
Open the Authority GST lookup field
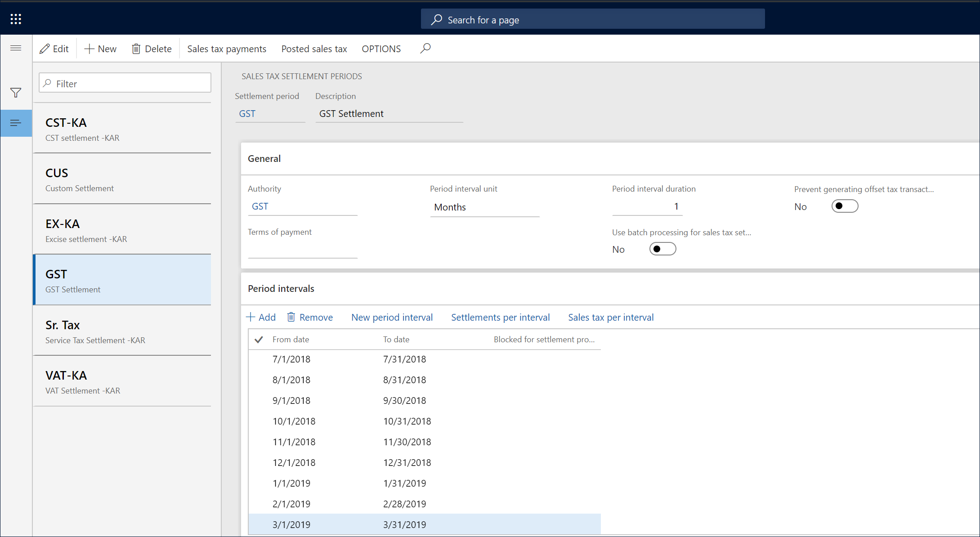[303, 206]
